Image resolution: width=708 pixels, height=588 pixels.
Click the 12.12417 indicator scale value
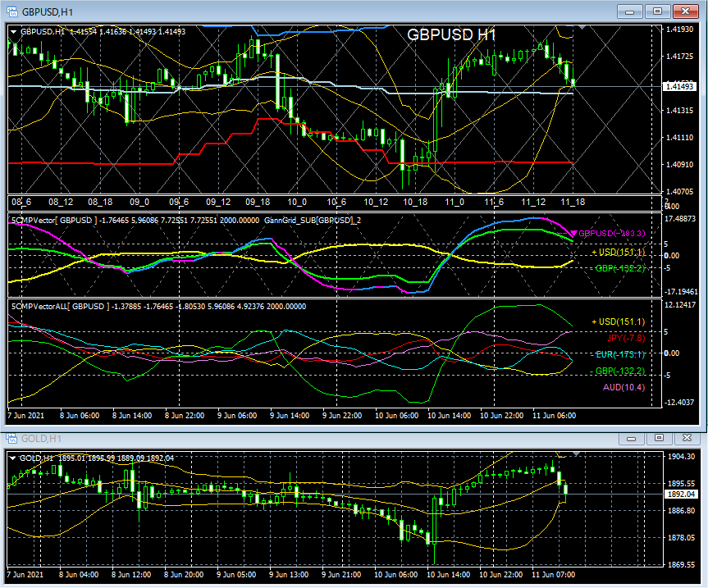[x=681, y=305]
